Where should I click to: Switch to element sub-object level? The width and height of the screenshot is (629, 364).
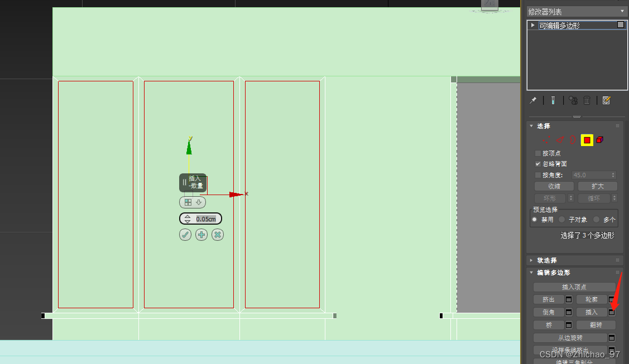click(x=600, y=140)
